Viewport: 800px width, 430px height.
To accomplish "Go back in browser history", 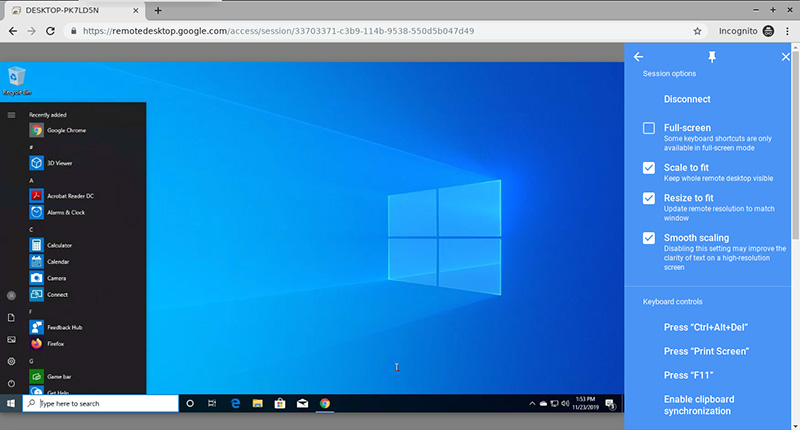I will 13,31.
